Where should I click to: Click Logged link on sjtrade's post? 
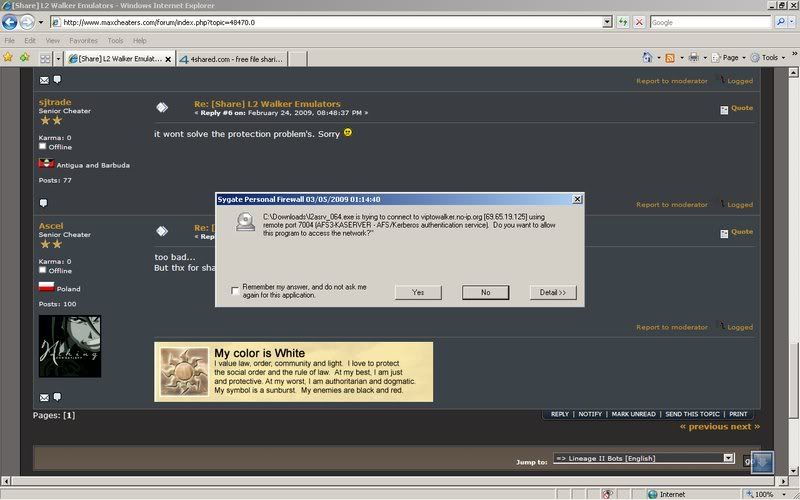[x=740, y=205]
